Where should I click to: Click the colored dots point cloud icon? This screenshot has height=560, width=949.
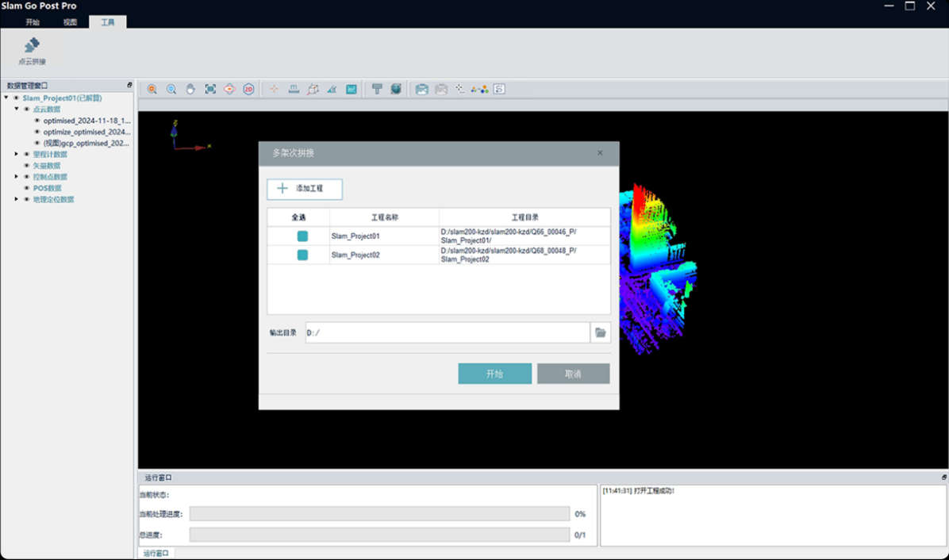(x=479, y=90)
